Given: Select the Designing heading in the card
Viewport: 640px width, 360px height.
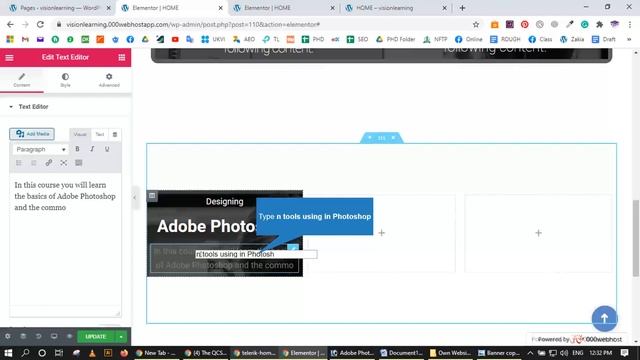Looking at the screenshot, I should [x=224, y=202].
